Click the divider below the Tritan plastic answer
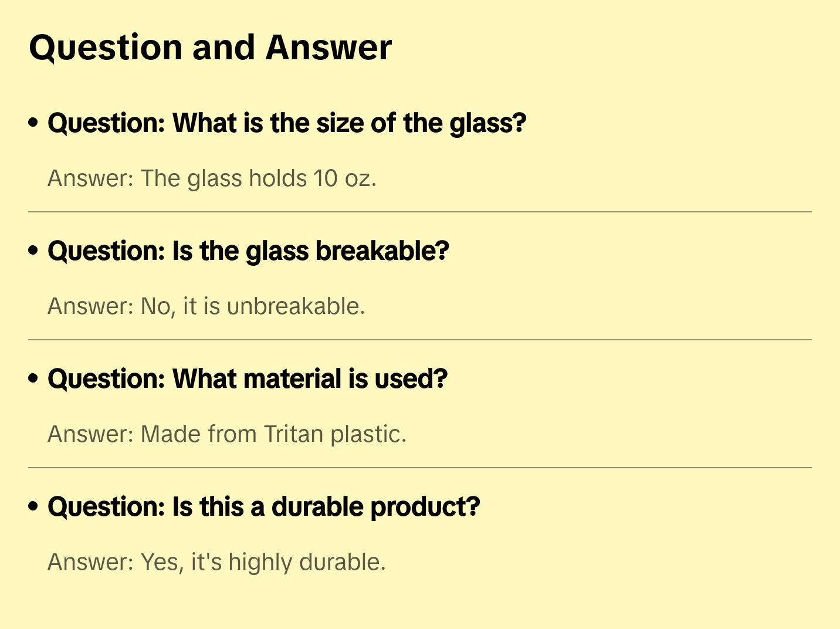The image size is (840, 629). click(x=420, y=468)
